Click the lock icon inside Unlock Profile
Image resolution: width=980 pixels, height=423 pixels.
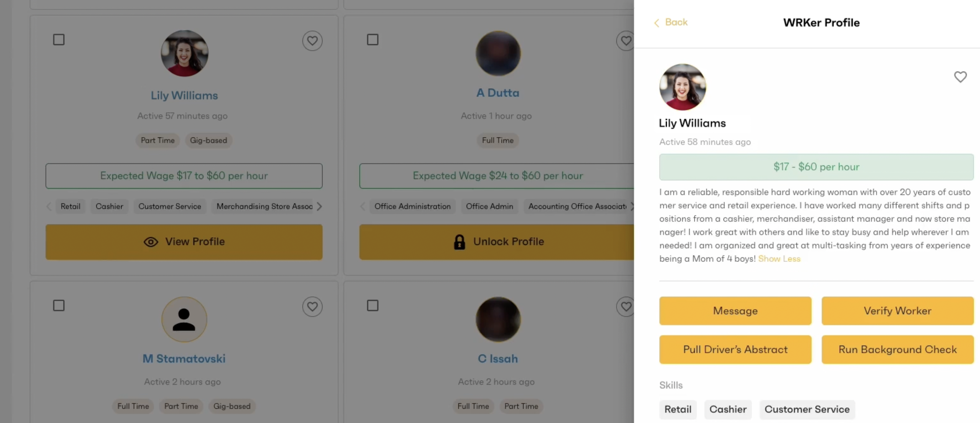(x=459, y=242)
